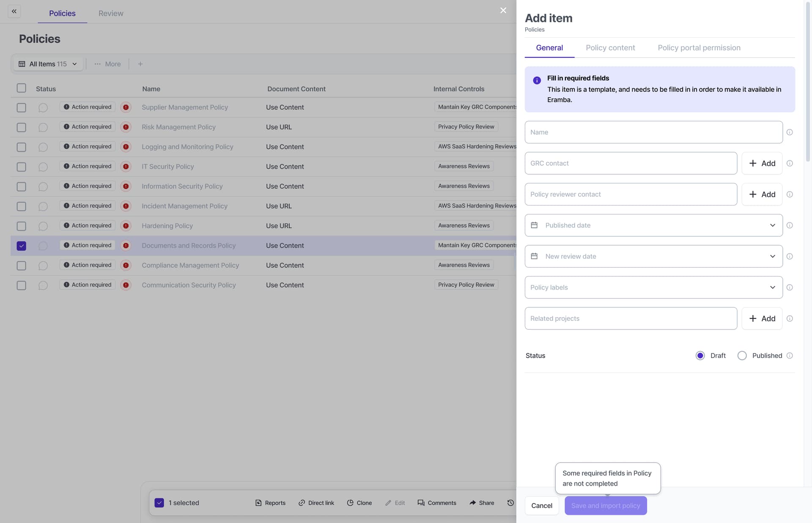
Task: Click the info icon beside Name field
Action: pyautogui.click(x=789, y=132)
